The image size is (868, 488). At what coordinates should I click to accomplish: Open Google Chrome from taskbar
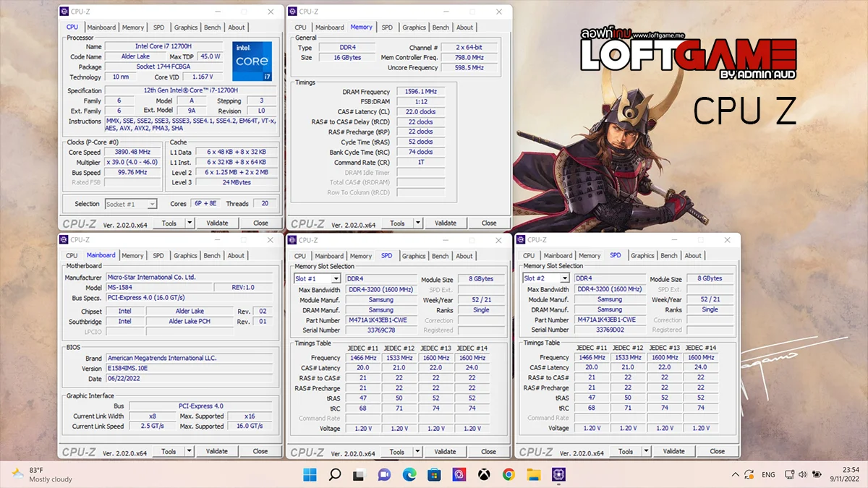[x=509, y=475]
